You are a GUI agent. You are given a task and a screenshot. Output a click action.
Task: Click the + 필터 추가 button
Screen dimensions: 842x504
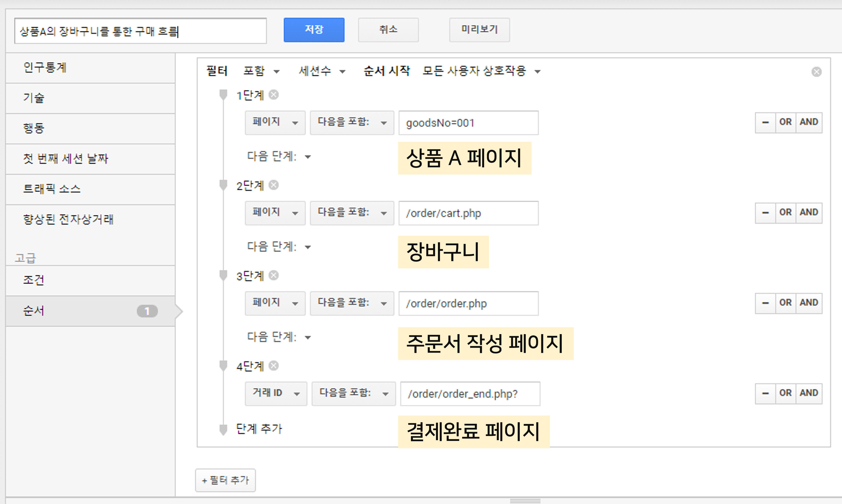pos(225,480)
